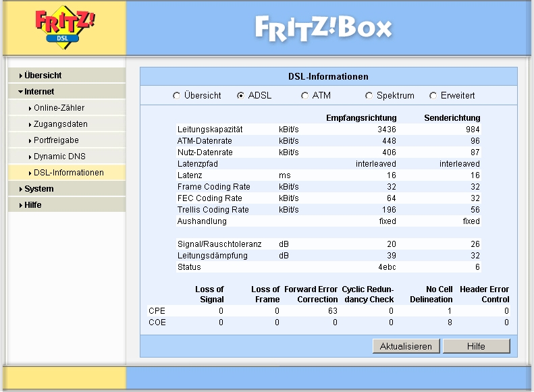Expand the Hilfe sidebar section

click(x=67, y=205)
